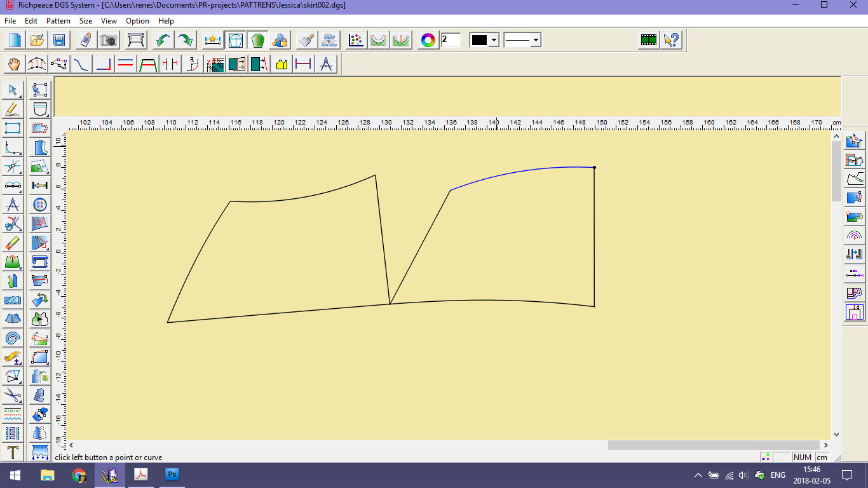The image size is (868, 488).
Task: Click the cm unit in the status bar
Action: pyautogui.click(x=822, y=457)
